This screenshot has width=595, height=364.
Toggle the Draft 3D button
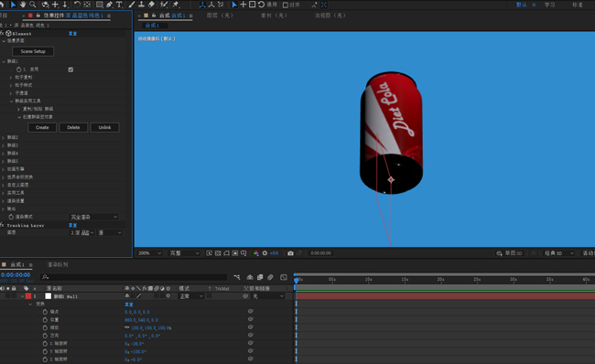pyautogui.click(x=509, y=253)
